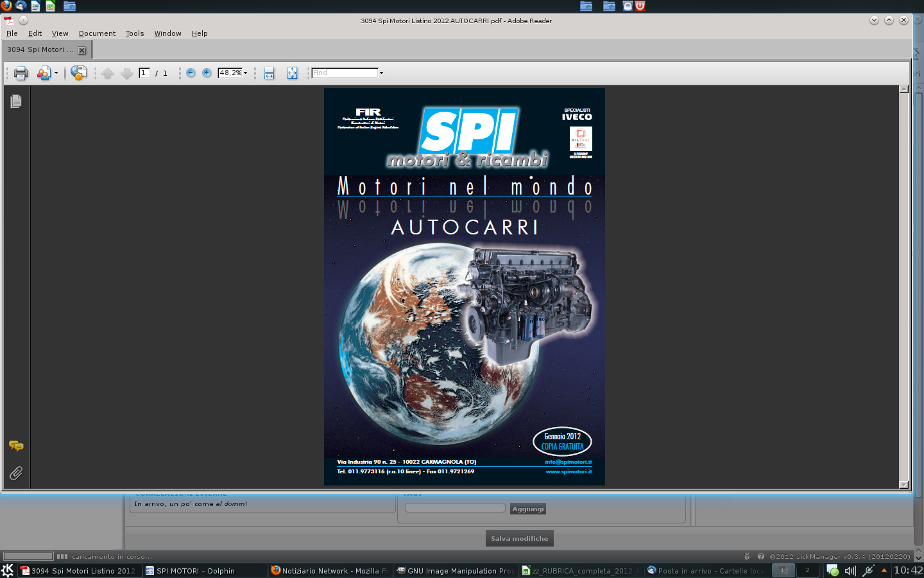Zoom out with the minus icon
This screenshot has width=924, height=578.
[x=191, y=73]
